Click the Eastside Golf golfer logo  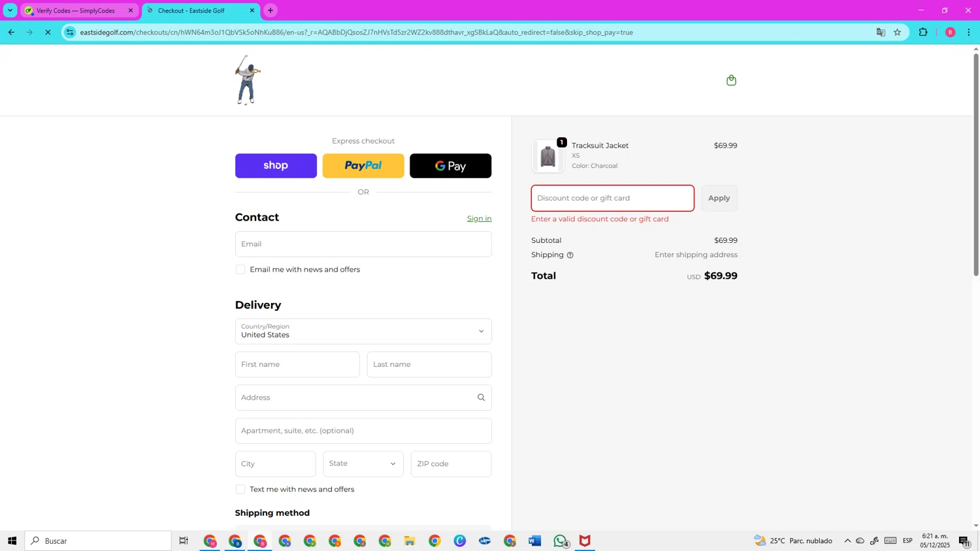(x=248, y=80)
